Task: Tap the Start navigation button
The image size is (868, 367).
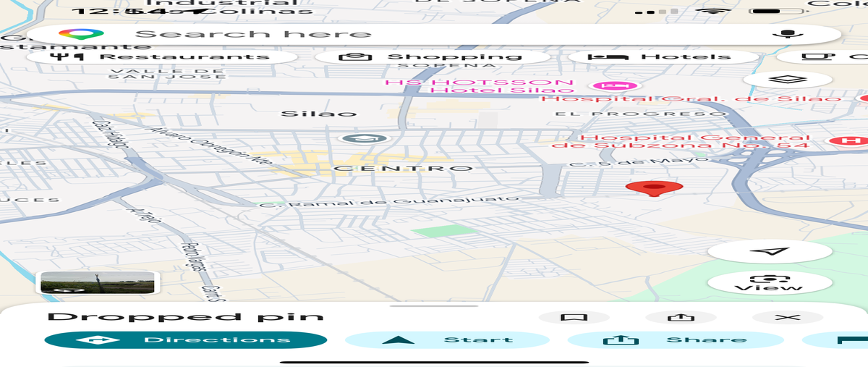Action: coord(447,340)
